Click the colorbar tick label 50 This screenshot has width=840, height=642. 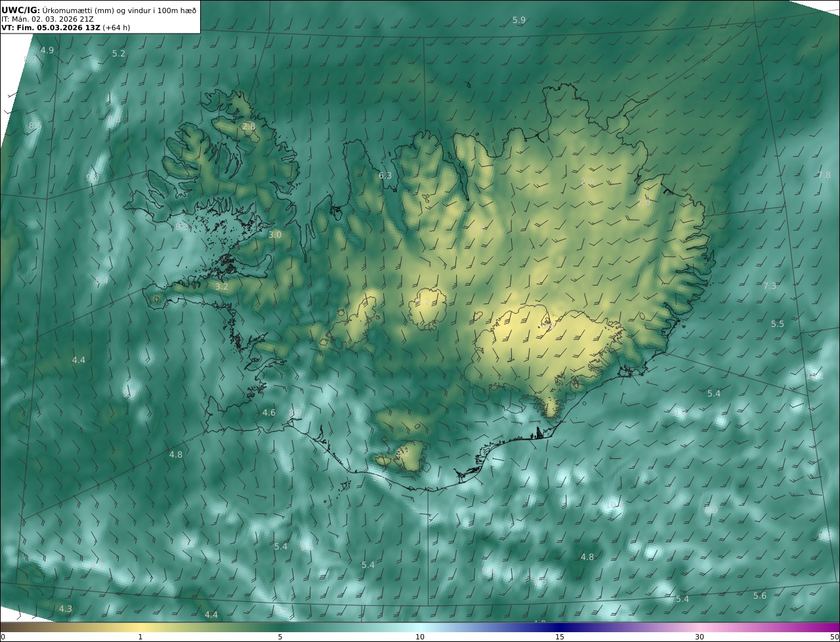[x=835, y=637]
